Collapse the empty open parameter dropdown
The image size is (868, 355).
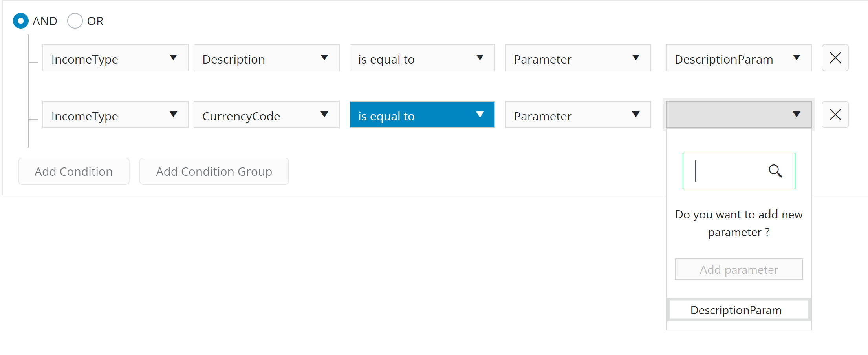[x=738, y=115]
